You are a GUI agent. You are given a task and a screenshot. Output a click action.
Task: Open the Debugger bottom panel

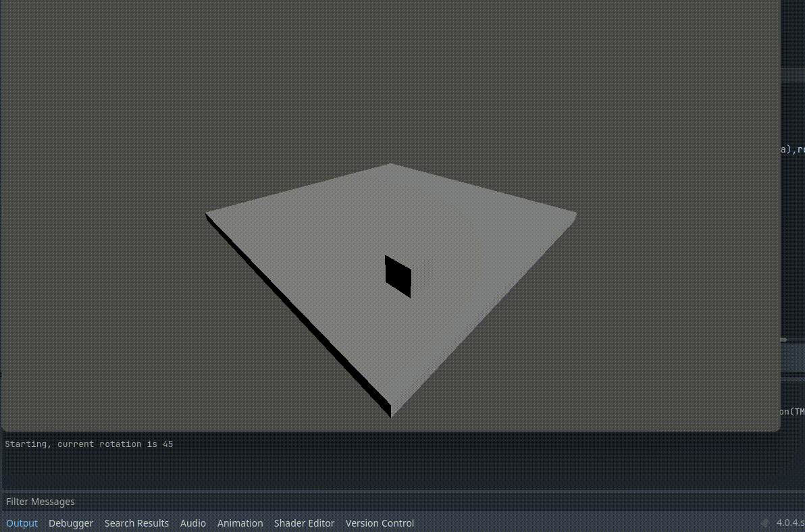click(71, 523)
